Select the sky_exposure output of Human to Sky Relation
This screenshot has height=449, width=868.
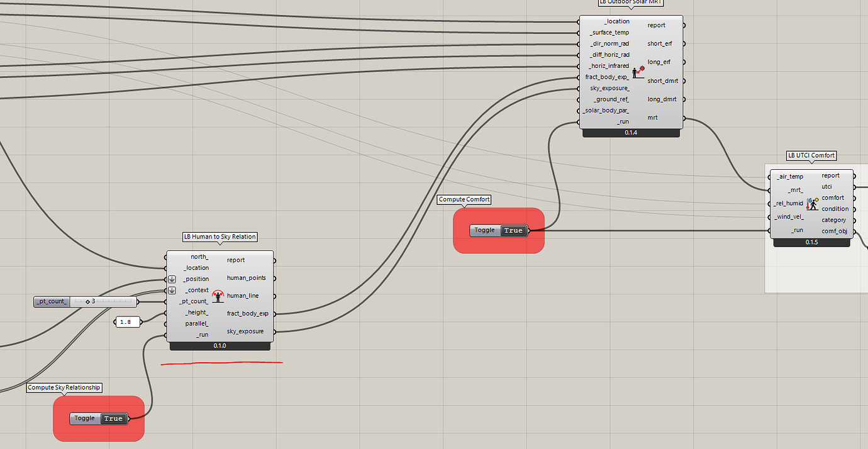point(245,331)
